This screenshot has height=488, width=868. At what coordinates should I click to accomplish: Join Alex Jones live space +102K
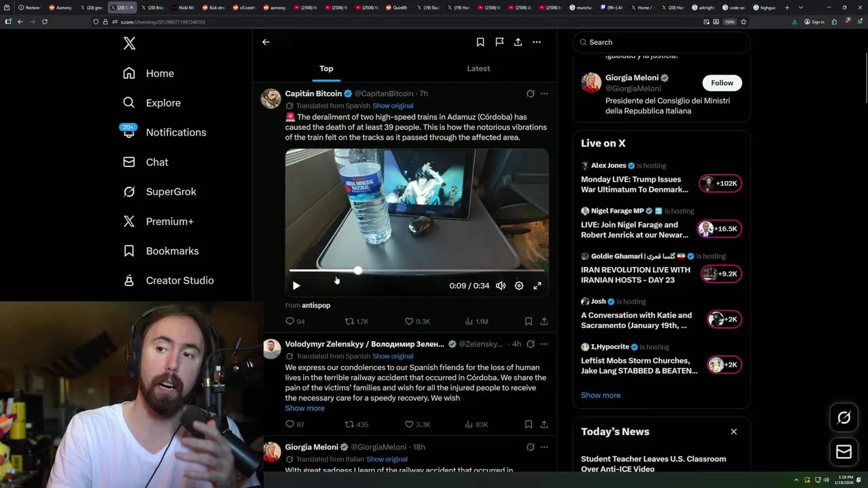point(720,184)
